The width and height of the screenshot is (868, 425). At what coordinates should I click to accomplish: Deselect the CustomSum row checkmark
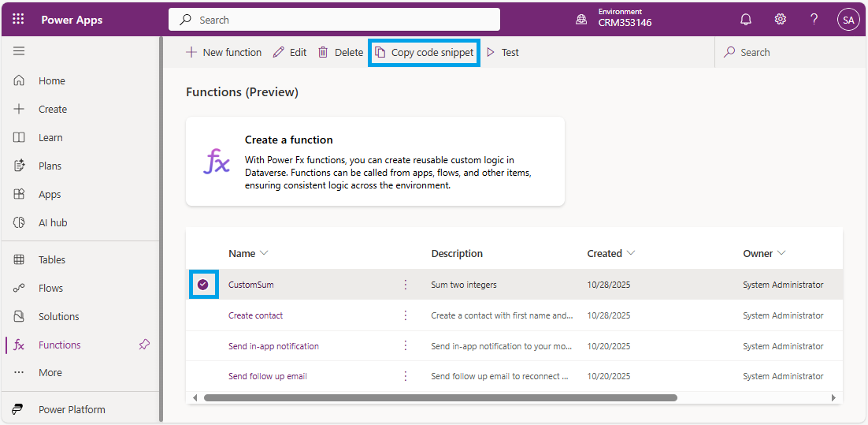click(x=203, y=285)
